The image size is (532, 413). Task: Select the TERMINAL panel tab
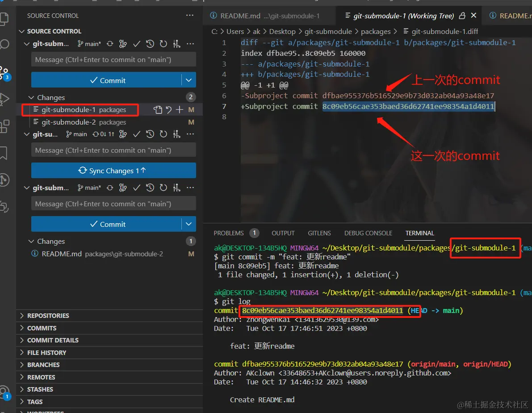(420, 233)
